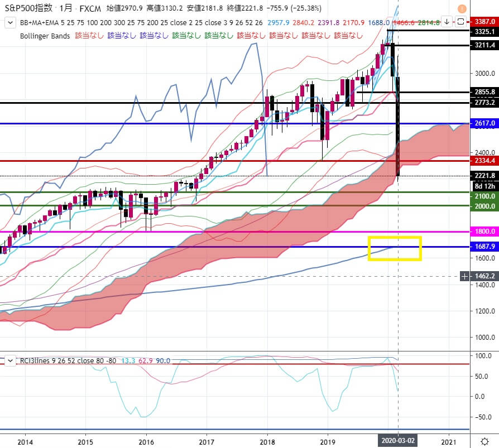Click the RCI value 62.9 in legend

tap(146, 361)
